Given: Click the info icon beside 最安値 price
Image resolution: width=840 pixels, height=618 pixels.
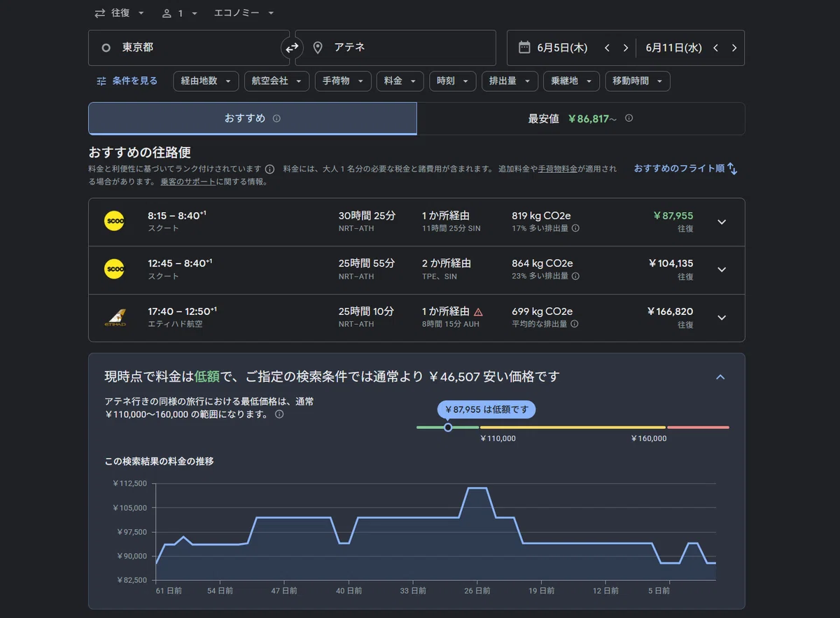Looking at the screenshot, I should (x=629, y=118).
